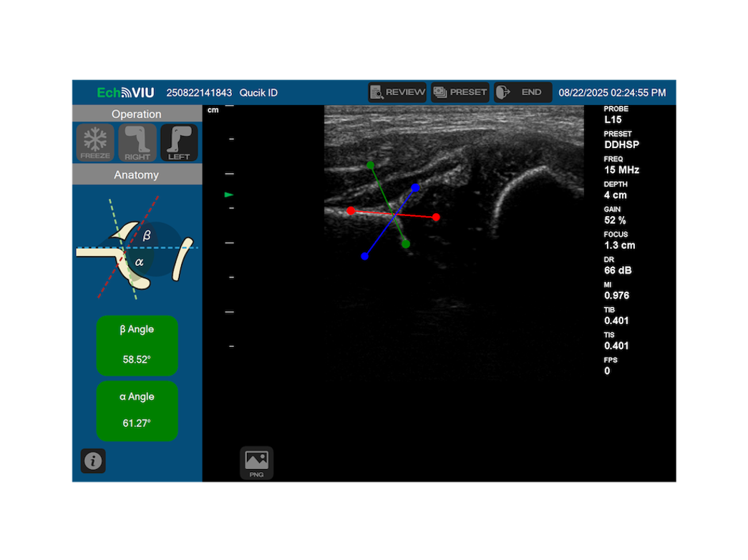Select the RIGHT hip side icon
Screen dimensions: 748x560
[x=137, y=142]
